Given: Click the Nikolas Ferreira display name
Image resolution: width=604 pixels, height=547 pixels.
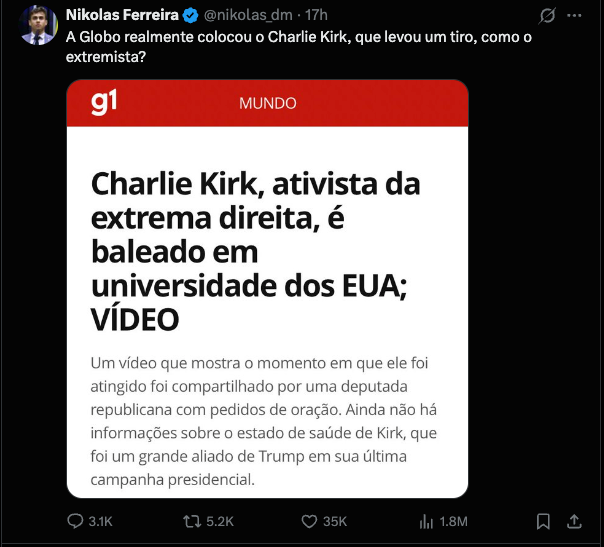Looking at the screenshot, I should point(122,15).
